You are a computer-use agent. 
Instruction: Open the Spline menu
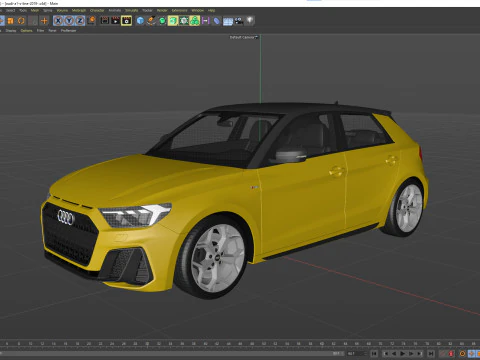coord(48,10)
